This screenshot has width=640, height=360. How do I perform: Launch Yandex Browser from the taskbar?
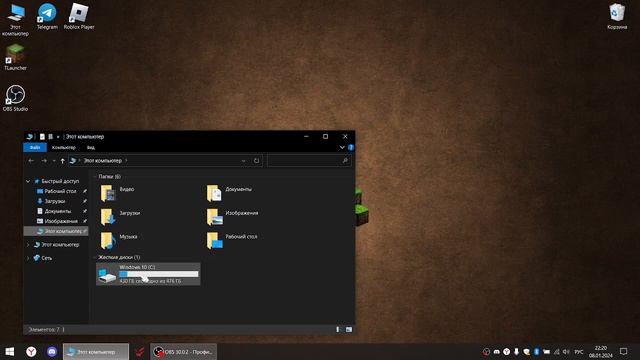31,351
